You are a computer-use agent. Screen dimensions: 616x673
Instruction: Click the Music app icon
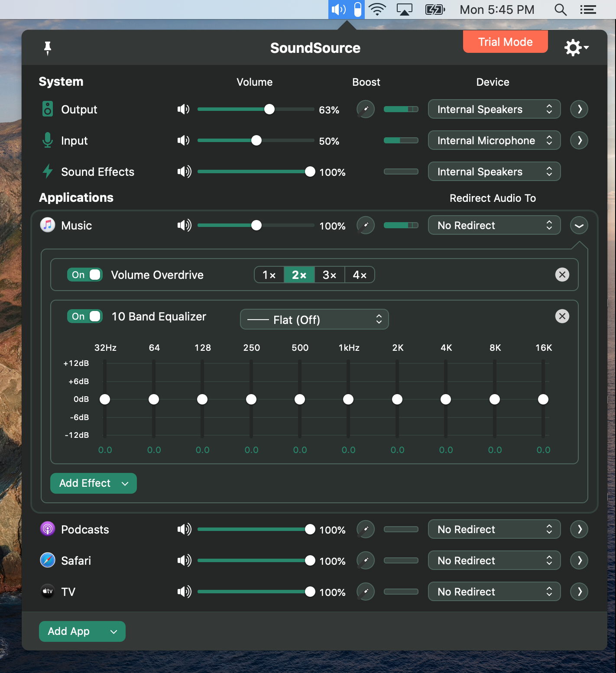click(48, 225)
